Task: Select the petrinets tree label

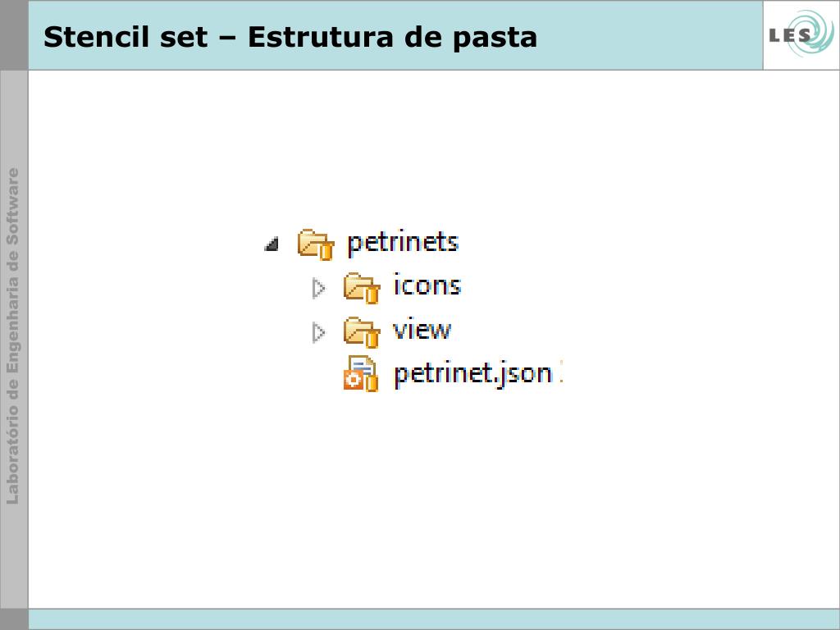Action: [403, 243]
